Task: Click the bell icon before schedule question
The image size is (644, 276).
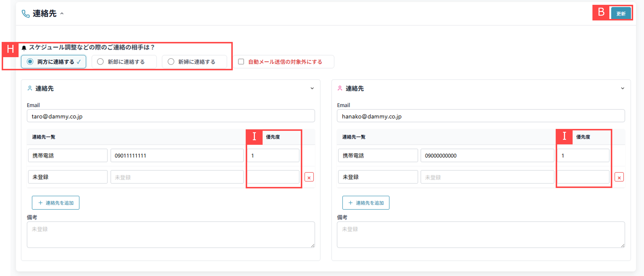Action: pyautogui.click(x=24, y=48)
